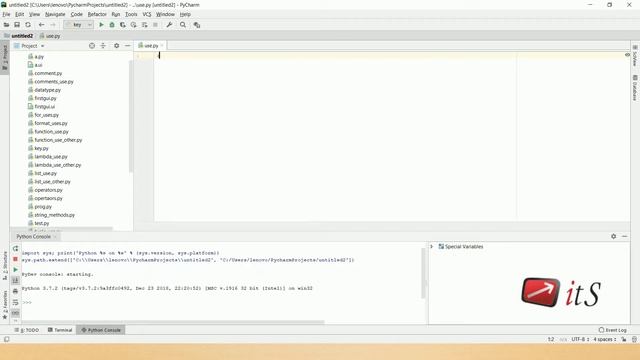This screenshot has height=360, width=640.
Task: Click '4 spaces' indent setting
Action: [x=604, y=339]
